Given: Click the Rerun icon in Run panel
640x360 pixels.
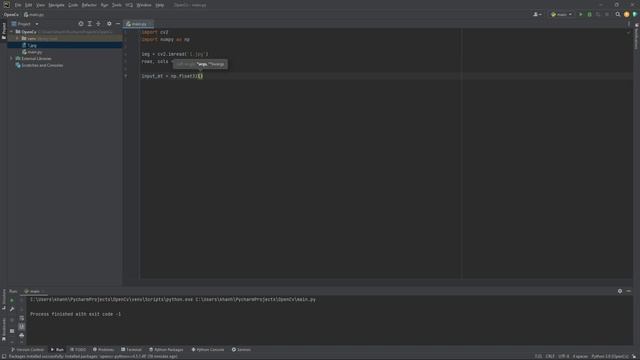Looking at the screenshot, I should click(x=12, y=300).
